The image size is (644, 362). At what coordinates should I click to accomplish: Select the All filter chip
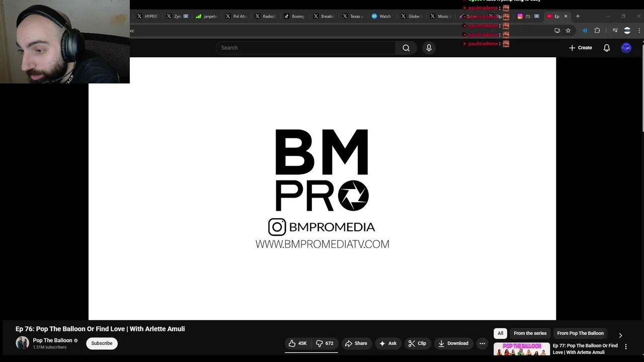coord(500,333)
